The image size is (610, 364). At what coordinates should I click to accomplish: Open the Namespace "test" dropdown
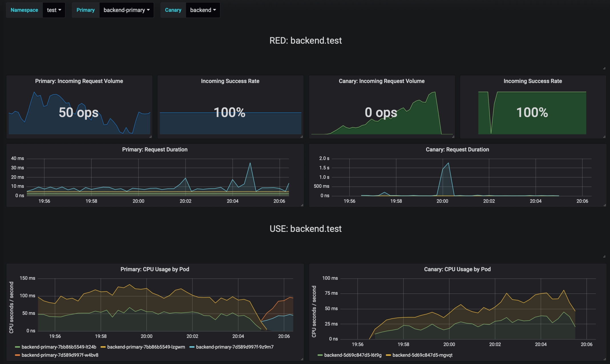coord(54,10)
